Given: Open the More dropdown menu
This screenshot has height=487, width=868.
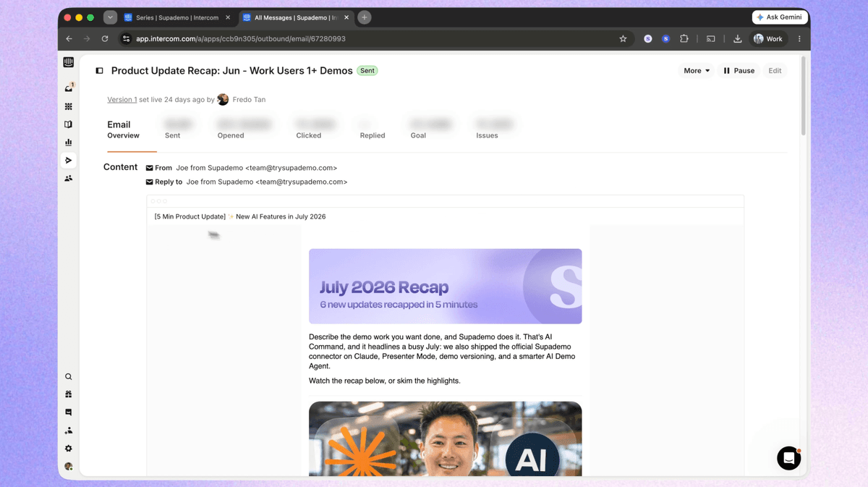Looking at the screenshot, I should click(x=697, y=71).
